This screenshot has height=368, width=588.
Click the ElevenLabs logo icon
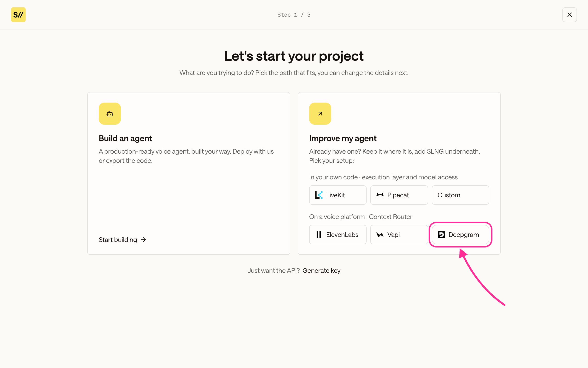[x=319, y=235]
